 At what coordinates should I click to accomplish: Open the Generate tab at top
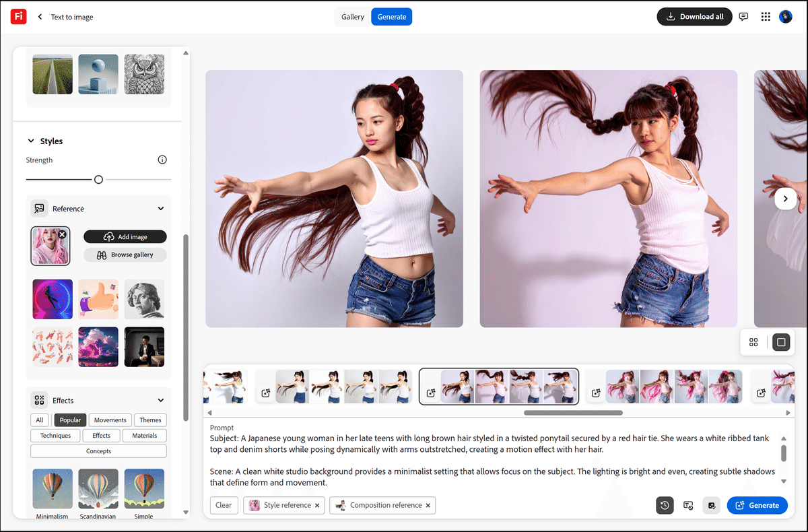(x=392, y=17)
